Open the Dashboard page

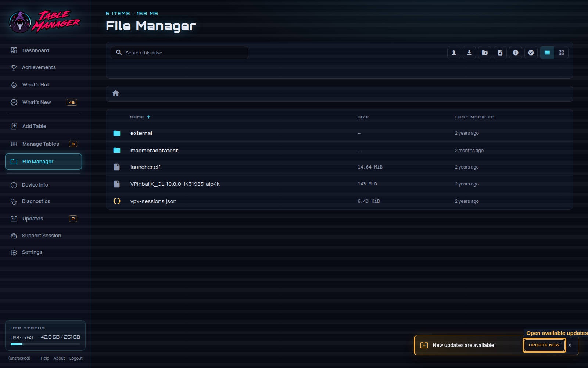[44, 50]
